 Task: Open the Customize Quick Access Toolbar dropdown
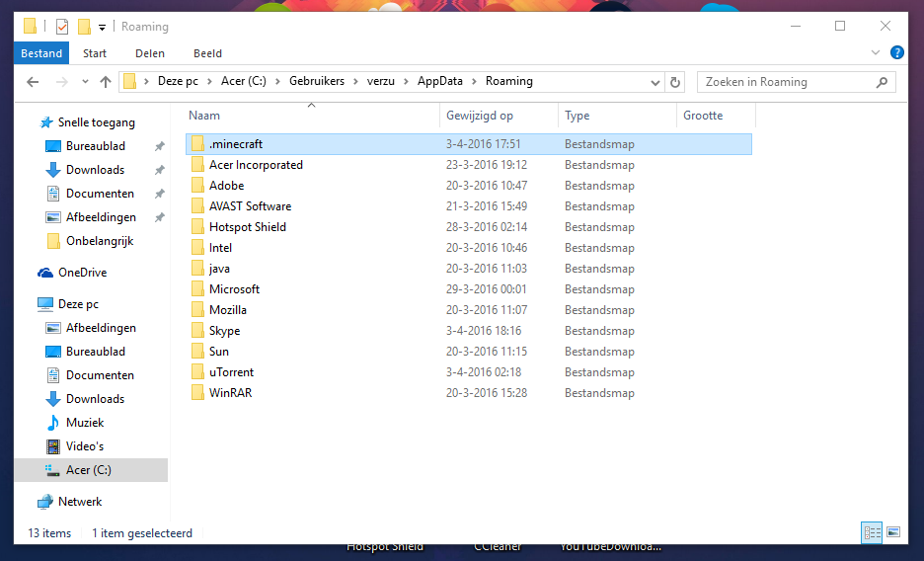(x=102, y=27)
